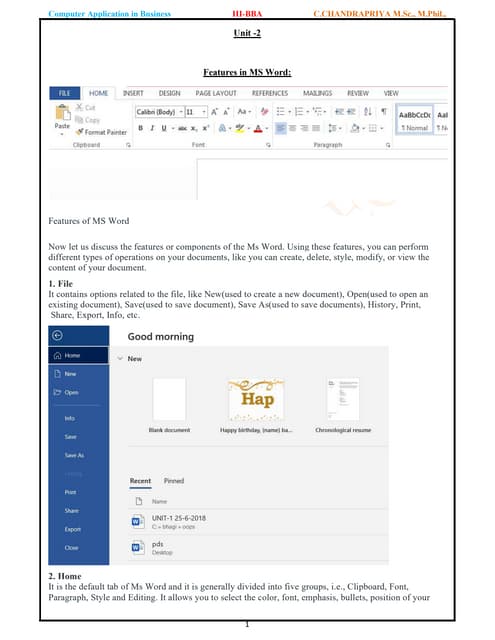Switch to the INSERT ribbon tab
Viewport: 495px width, 640px height.
[x=133, y=93]
